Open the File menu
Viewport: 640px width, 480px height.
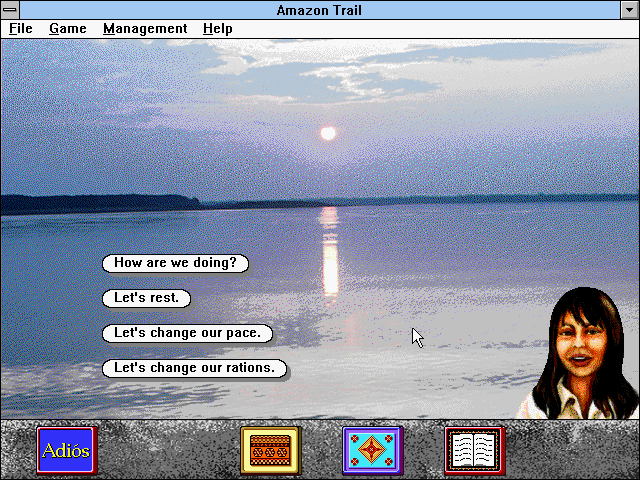(21, 29)
